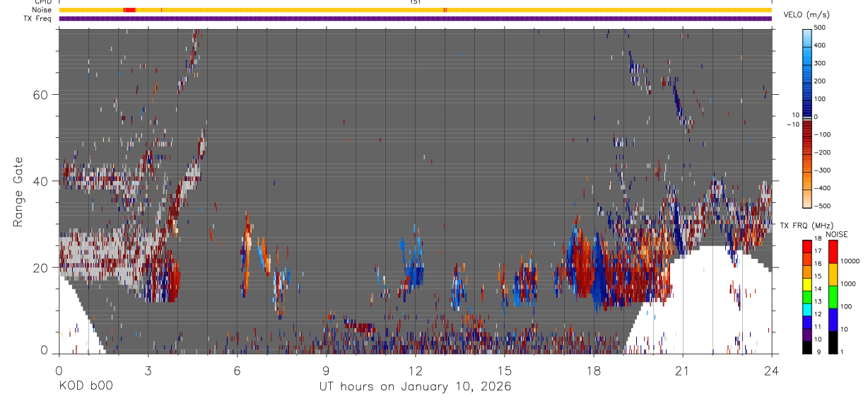Click the 1 label on NOISE scale
Screen dimensions: 868x401
[842, 351]
